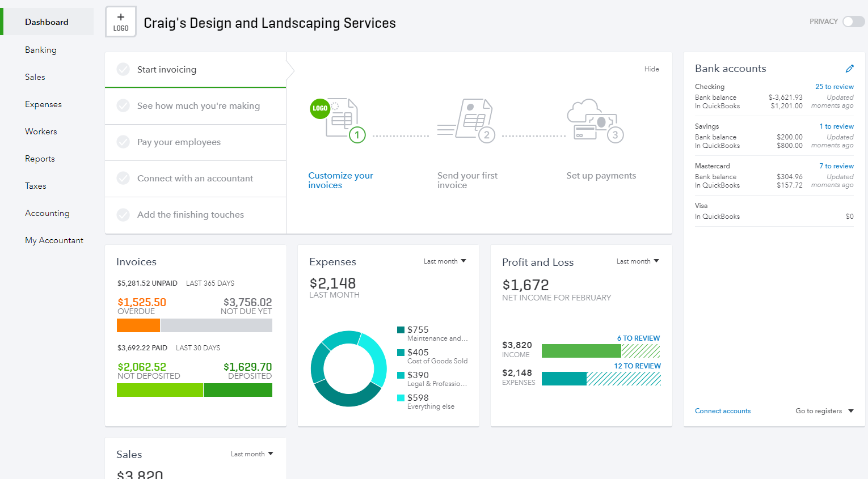868x479 pixels.
Task: Click the expenses donut chart
Action: click(348, 368)
